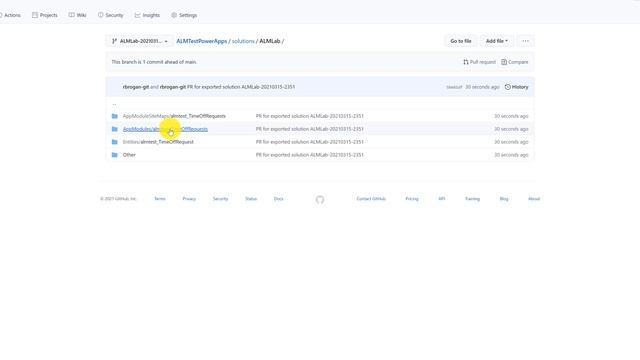Screen dimensions: 640x360
Task: Open the Privacy footer link
Action: (x=189, y=199)
